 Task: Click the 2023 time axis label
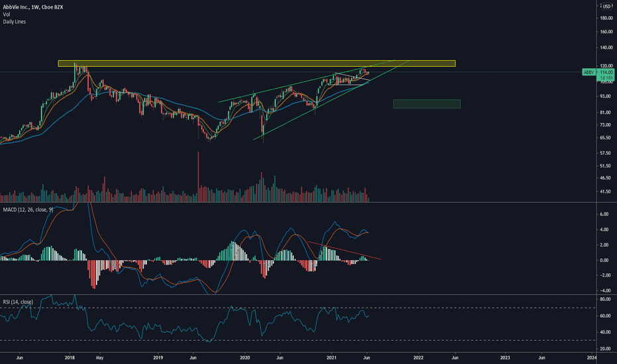[505, 358]
